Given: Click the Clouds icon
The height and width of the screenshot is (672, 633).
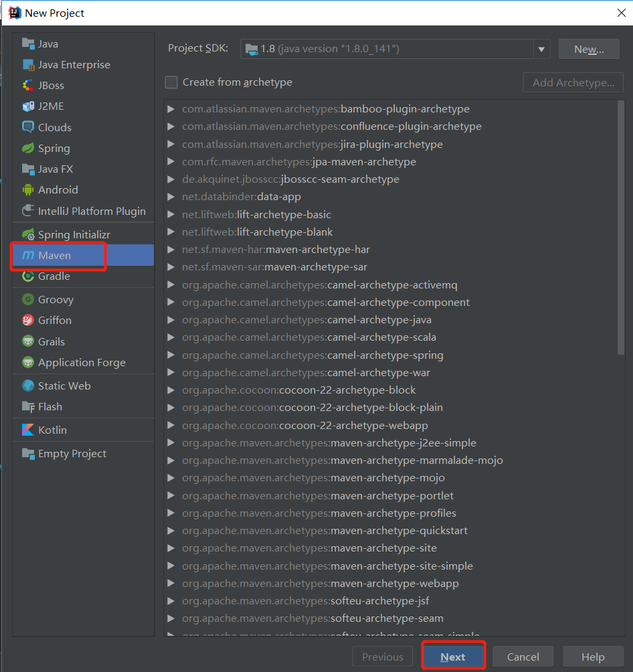Looking at the screenshot, I should coord(28,127).
